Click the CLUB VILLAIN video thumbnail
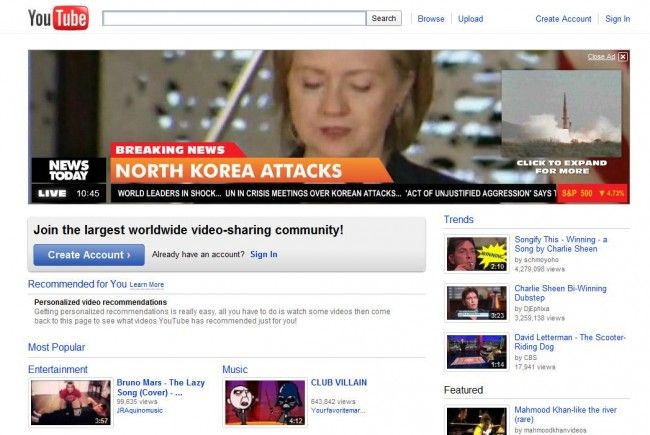This screenshot has width=650, height=435. (x=265, y=402)
